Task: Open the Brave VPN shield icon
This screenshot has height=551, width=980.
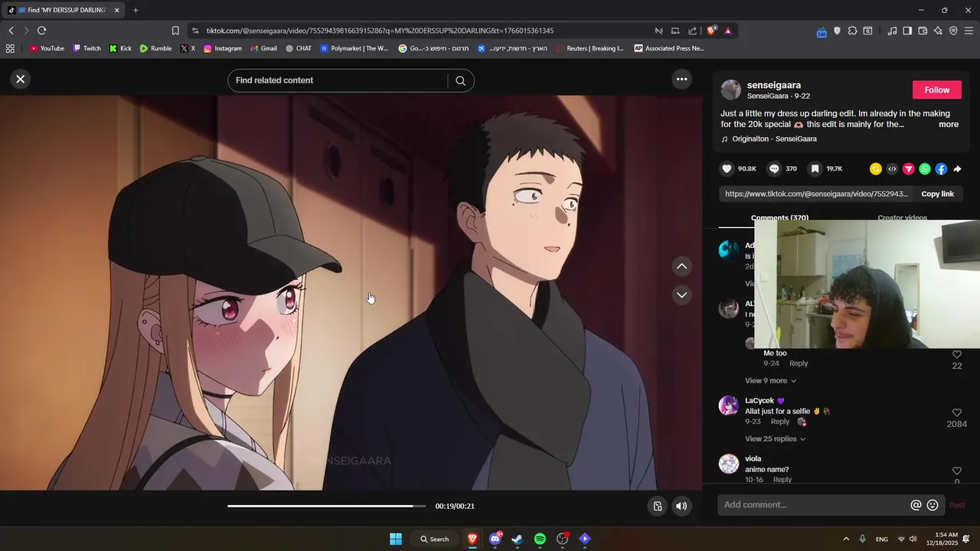Action: click(x=953, y=31)
